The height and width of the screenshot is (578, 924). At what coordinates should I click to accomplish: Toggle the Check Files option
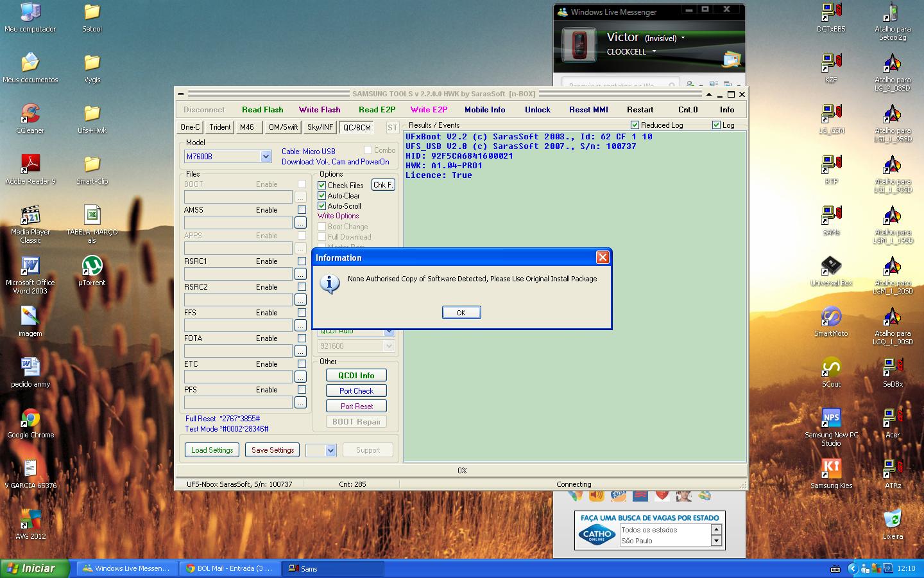(322, 186)
